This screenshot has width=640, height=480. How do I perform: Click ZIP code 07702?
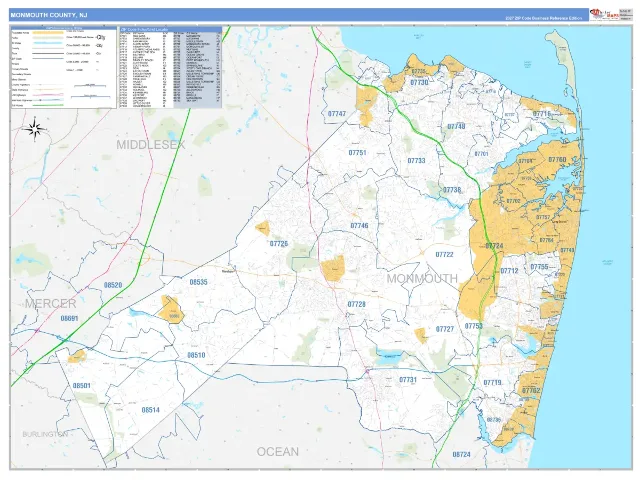click(x=513, y=201)
